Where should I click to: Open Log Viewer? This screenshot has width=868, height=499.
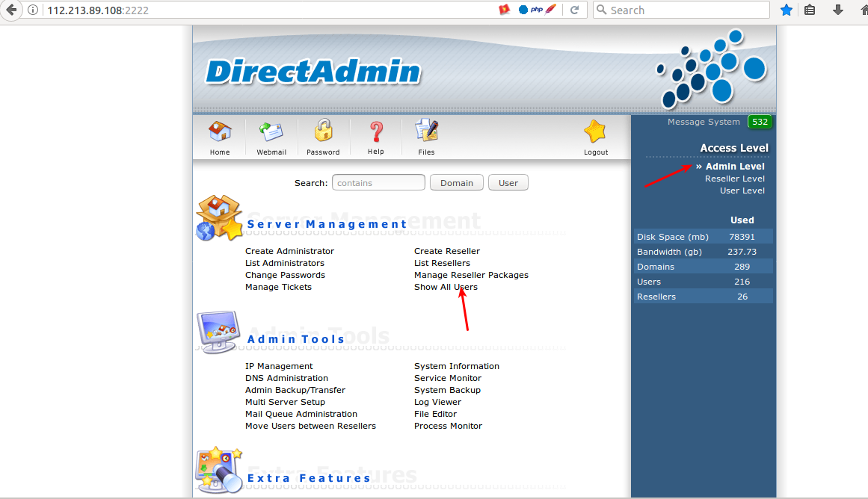(437, 402)
